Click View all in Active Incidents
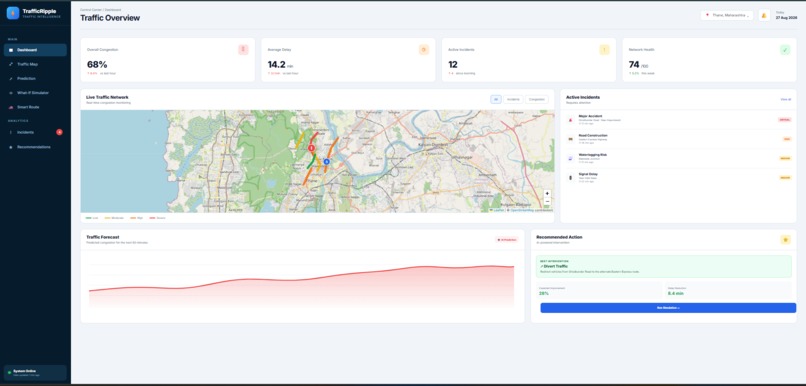 point(785,99)
